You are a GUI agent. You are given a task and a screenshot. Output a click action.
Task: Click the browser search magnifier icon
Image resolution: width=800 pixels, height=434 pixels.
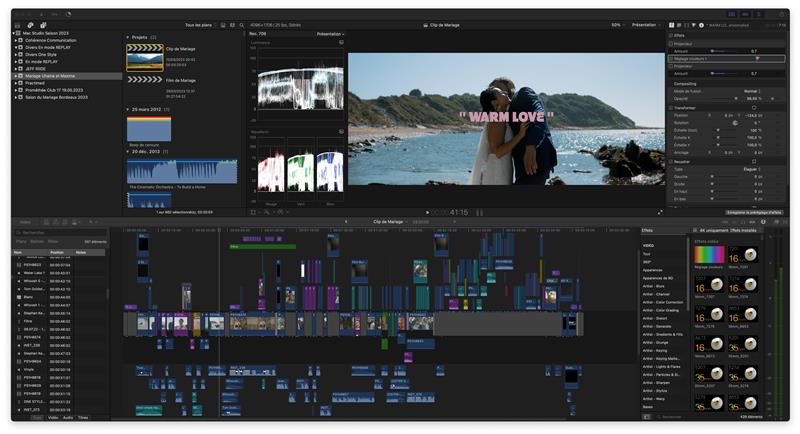click(x=242, y=25)
